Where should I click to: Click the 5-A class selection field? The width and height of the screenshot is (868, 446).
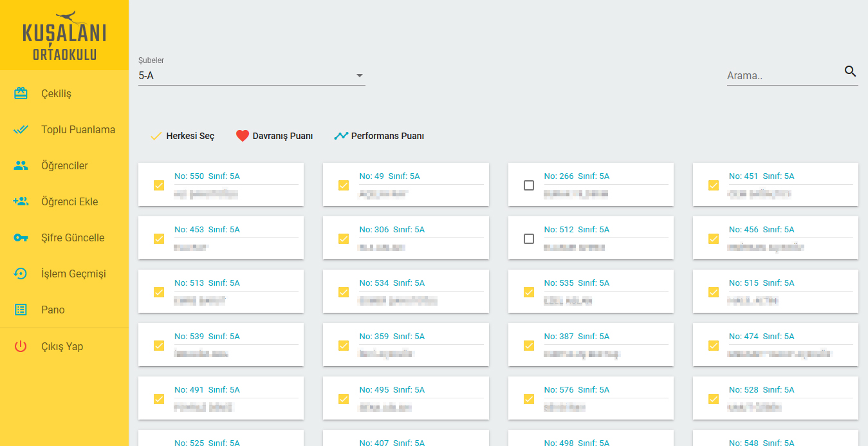[x=252, y=76]
